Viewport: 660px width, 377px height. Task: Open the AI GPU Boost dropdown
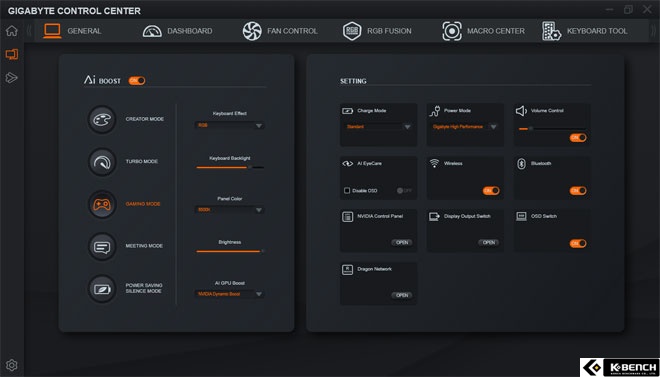coord(230,294)
